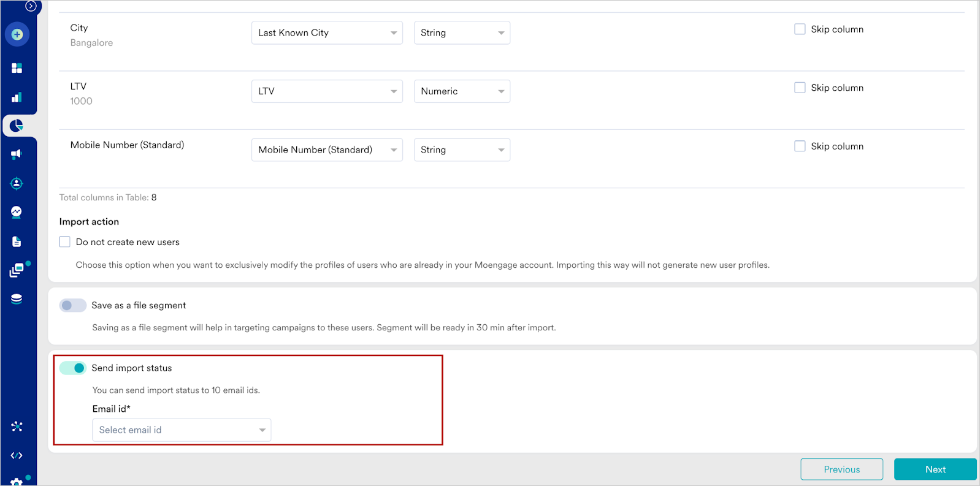Enable Do not create new users checkbox

pos(65,241)
